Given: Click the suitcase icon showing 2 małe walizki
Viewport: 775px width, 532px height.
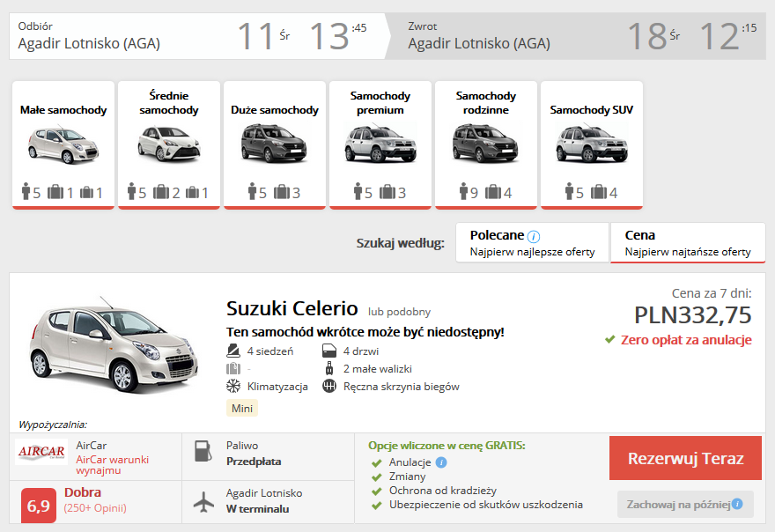Looking at the screenshot, I should 329,368.
